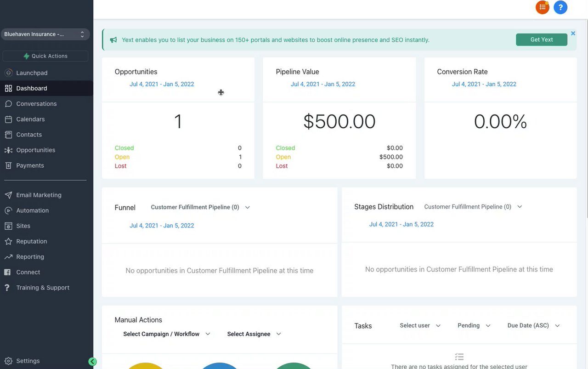Dismiss the Yext announcement banner
The image size is (588, 369).
point(573,34)
